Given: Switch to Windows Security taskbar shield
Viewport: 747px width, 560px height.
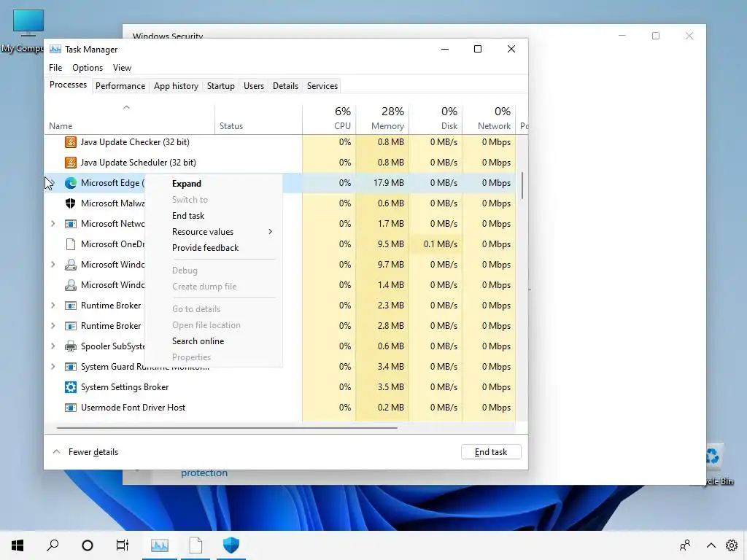Looking at the screenshot, I should 231,545.
